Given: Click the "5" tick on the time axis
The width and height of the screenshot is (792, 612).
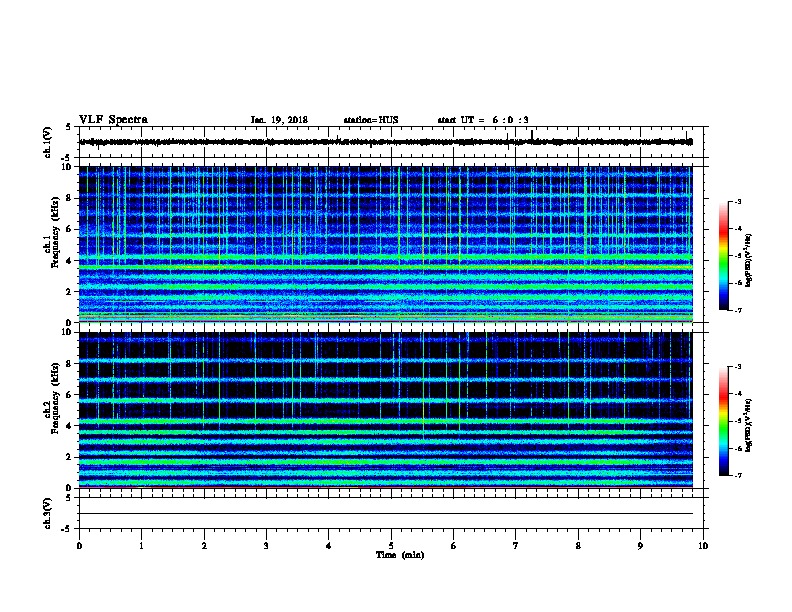Looking at the screenshot, I should coord(391,546).
